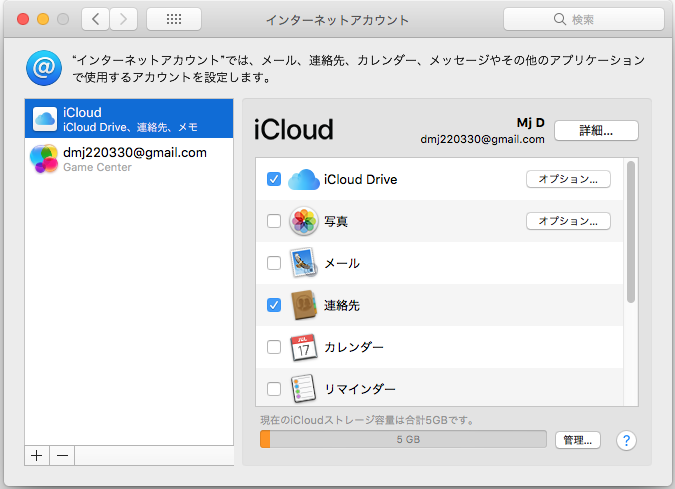Click the blue @ Internet Accounts icon
This screenshot has height=489, width=675.
44,68
